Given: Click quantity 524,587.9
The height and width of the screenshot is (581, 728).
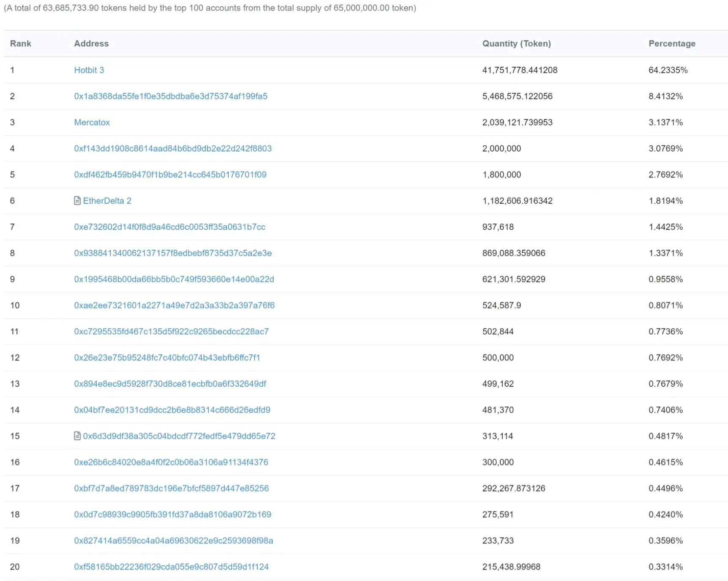Looking at the screenshot, I should 502,306.
